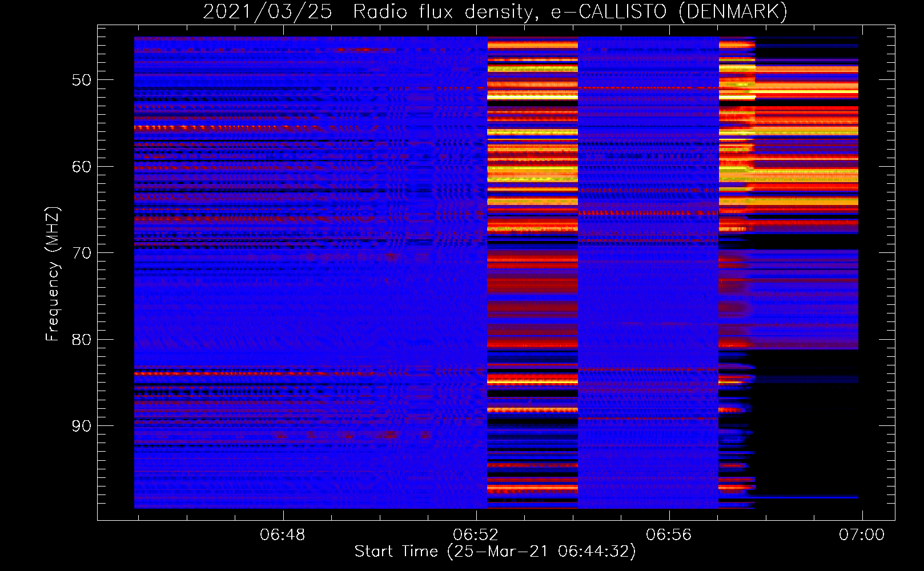This screenshot has height=571, width=924.
Task: Click the 06:56 time tick label
Action: tap(669, 535)
